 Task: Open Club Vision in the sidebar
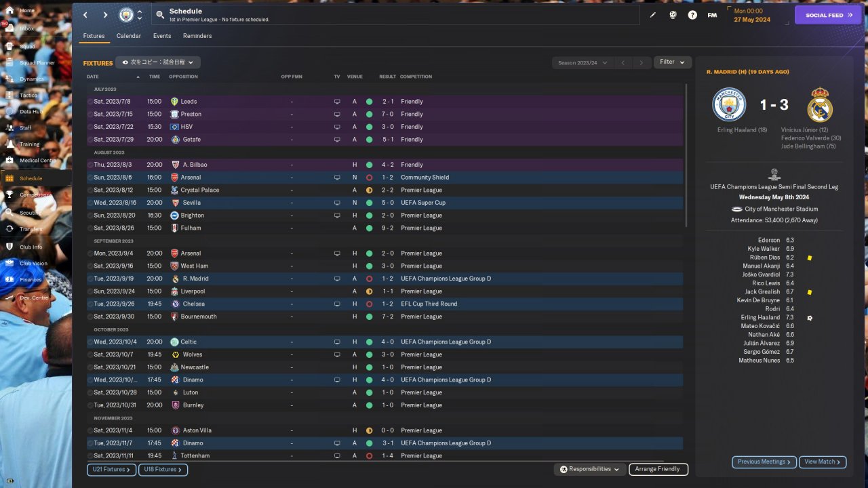pyautogui.click(x=33, y=263)
